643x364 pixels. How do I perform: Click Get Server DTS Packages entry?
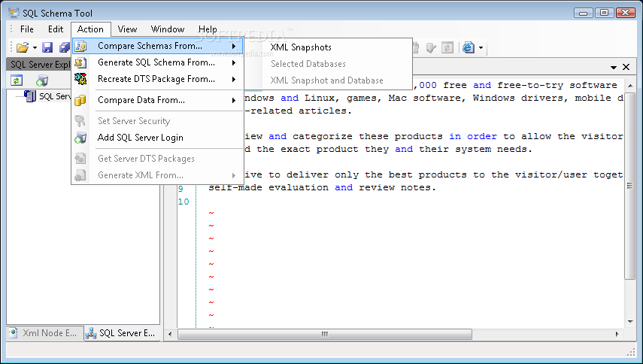tap(158, 158)
